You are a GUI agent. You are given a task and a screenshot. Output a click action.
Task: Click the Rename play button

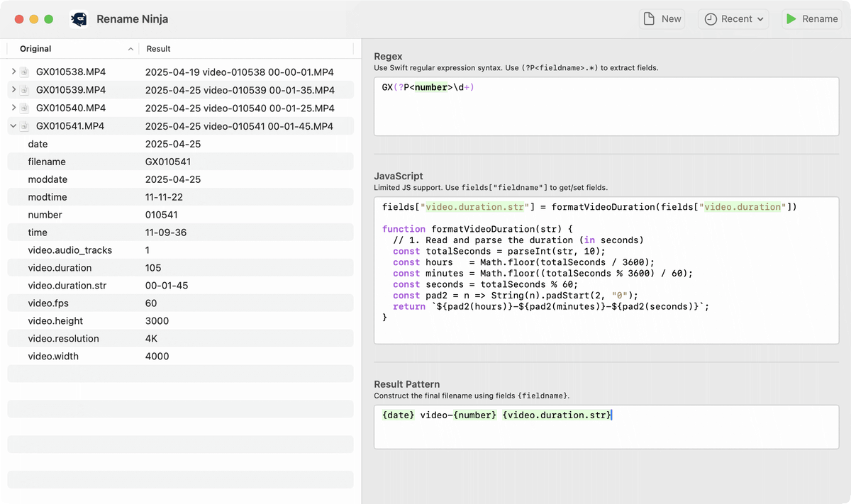[813, 19]
